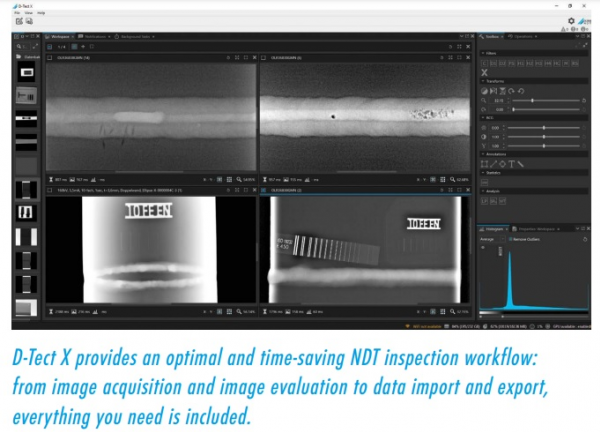Click the add viewer plus icon in workspace toolbar
Screen dimensions: 600x432
click(x=83, y=47)
